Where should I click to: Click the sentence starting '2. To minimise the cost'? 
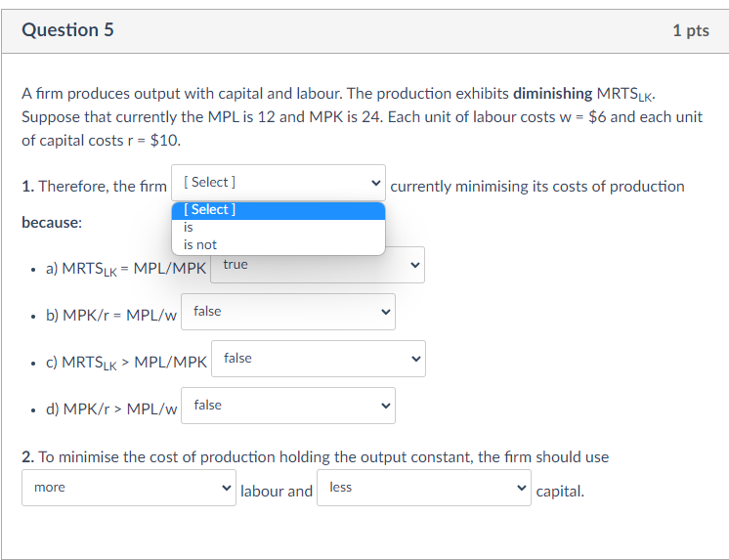316,457
